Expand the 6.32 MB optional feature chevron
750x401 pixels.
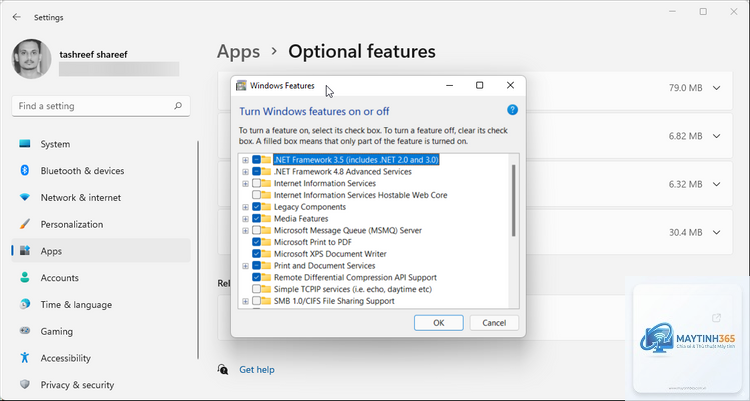717,184
